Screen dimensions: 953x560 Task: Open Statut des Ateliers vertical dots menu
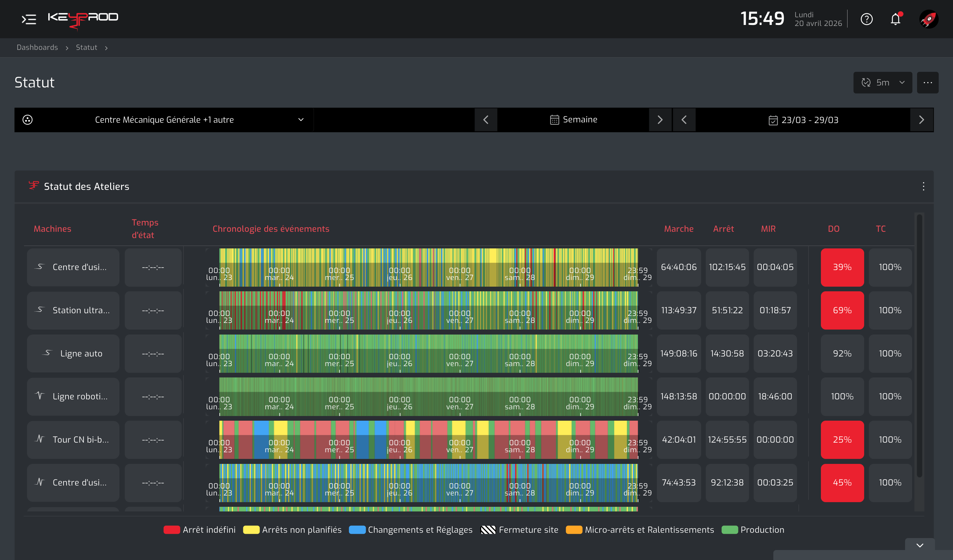point(923,186)
